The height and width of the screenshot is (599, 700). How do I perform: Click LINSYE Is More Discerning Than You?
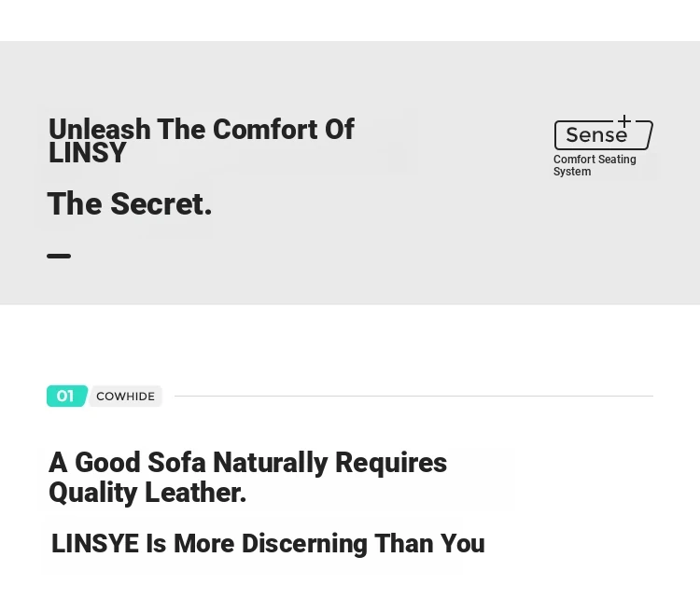[x=268, y=544]
